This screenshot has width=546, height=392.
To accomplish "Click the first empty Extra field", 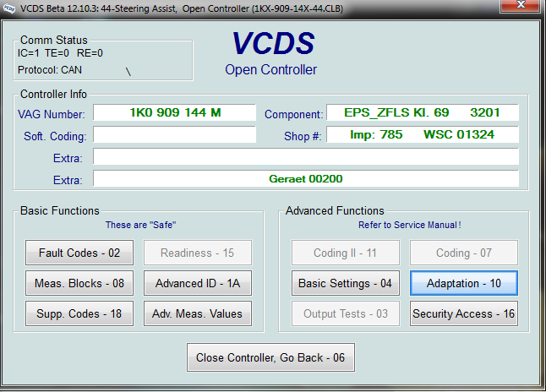I will click(305, 157).
